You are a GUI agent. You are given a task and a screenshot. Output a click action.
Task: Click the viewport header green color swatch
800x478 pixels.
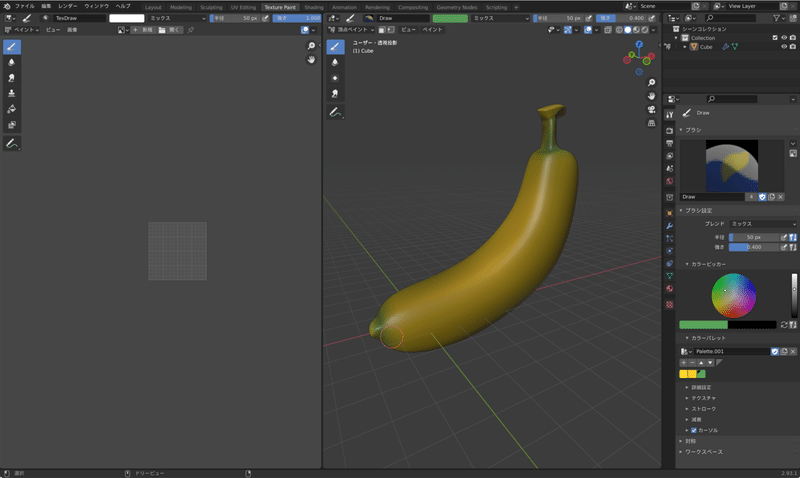450,18
